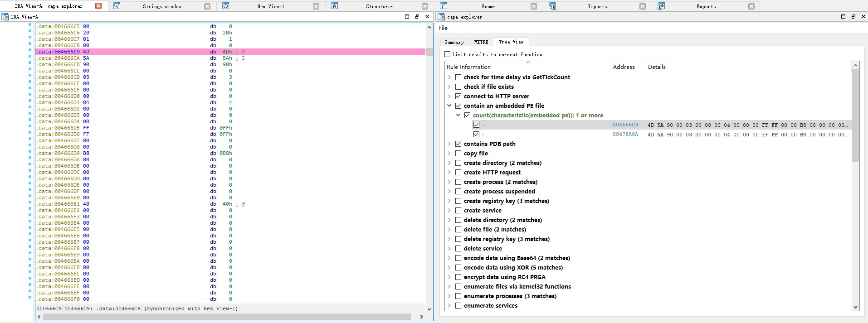Uncheck the 'connect to HTTP server' rule
Screen dimensions: 868x323
(458, 96)
